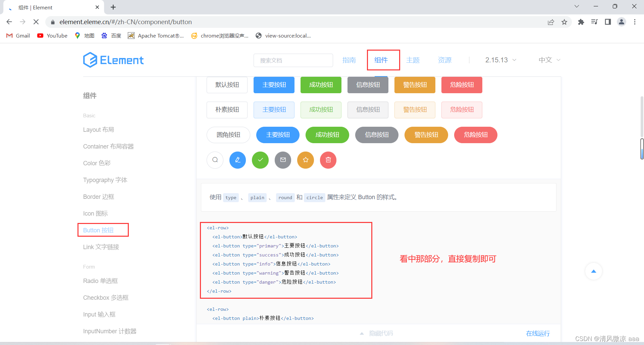Select Border 边框 in the sidebar

[99, 197]
